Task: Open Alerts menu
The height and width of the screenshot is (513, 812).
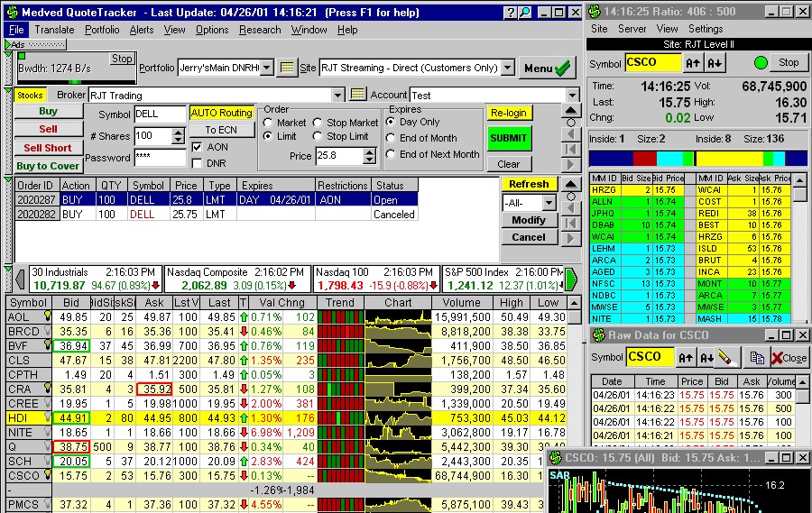Action: 142,30
